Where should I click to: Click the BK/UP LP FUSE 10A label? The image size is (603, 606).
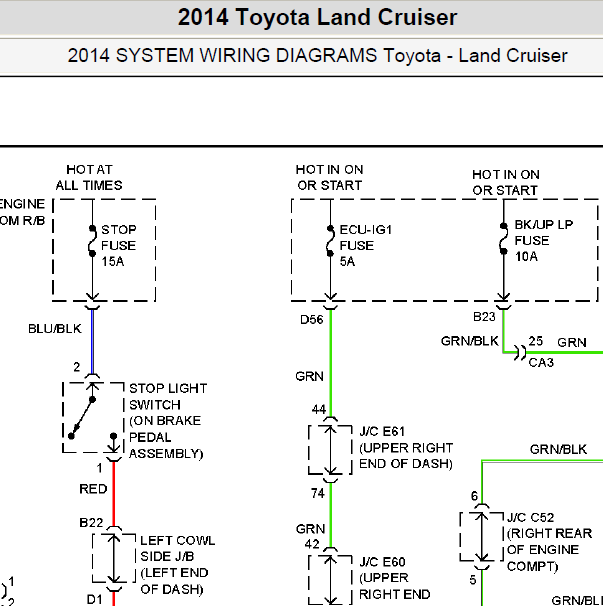(543, 240)
